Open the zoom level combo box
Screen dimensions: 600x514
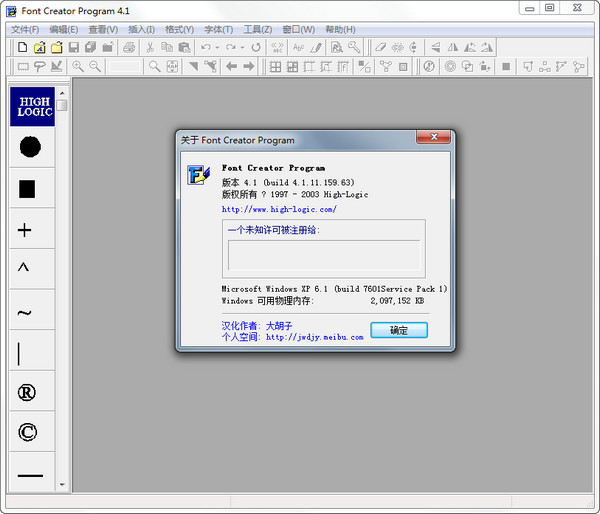click(x=125, y=66)
